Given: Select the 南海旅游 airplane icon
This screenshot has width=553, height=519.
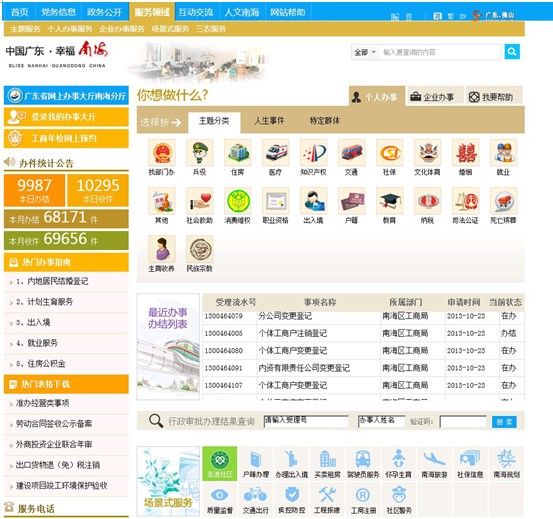Looking at the screenshot, I should (434, 463).
